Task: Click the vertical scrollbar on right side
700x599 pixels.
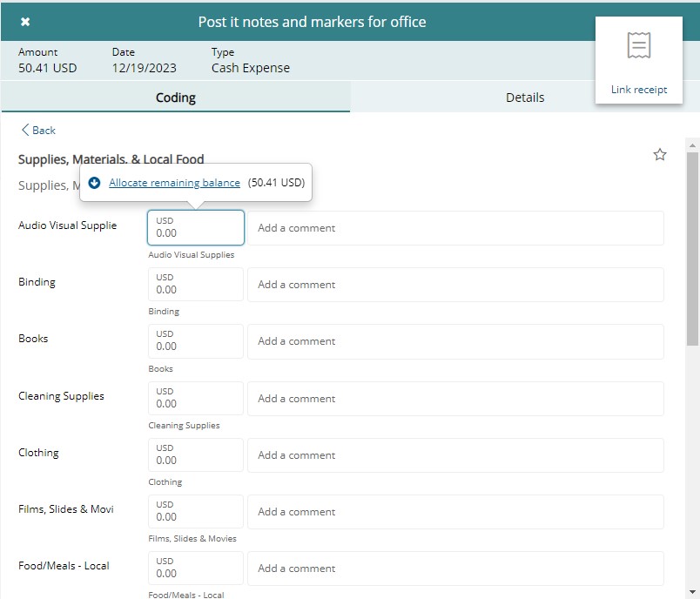Action: [x=692, y=252]
